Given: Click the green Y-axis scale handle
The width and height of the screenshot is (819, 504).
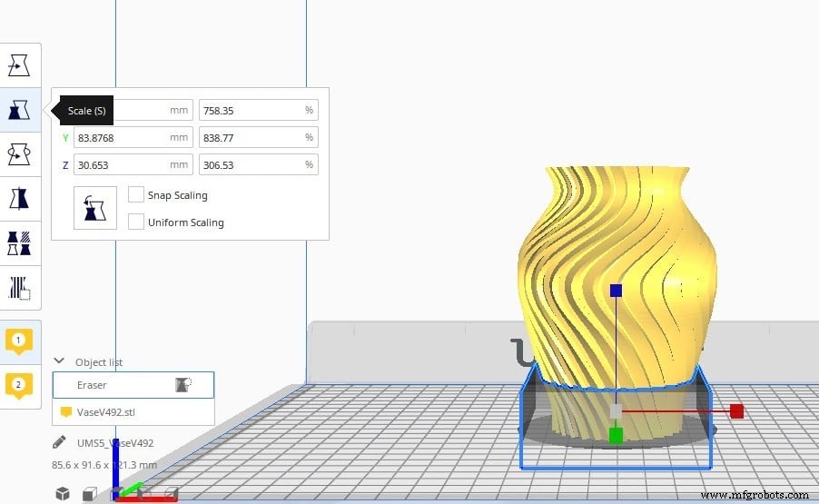Looking at the screenshot, I should click(617, 435).
